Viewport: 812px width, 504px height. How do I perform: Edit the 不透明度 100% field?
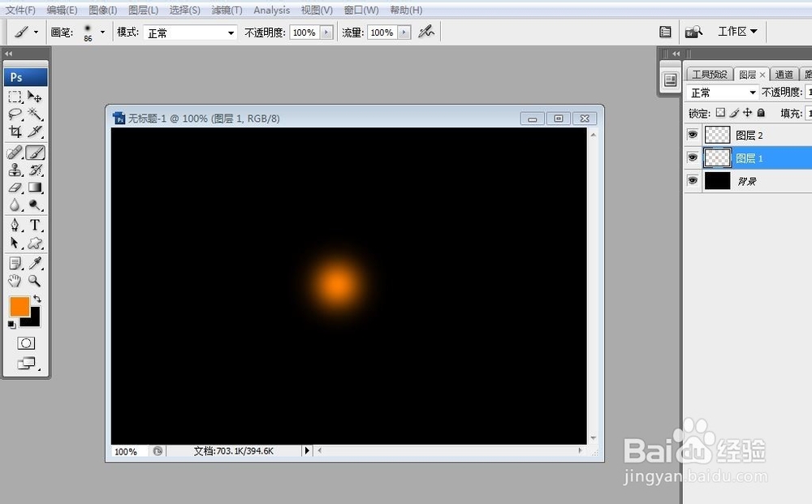point(304,32)
